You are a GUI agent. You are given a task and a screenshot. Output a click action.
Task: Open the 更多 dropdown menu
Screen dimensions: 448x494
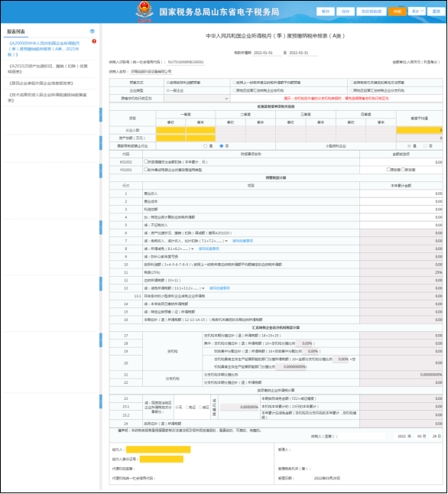coord(417,11)
